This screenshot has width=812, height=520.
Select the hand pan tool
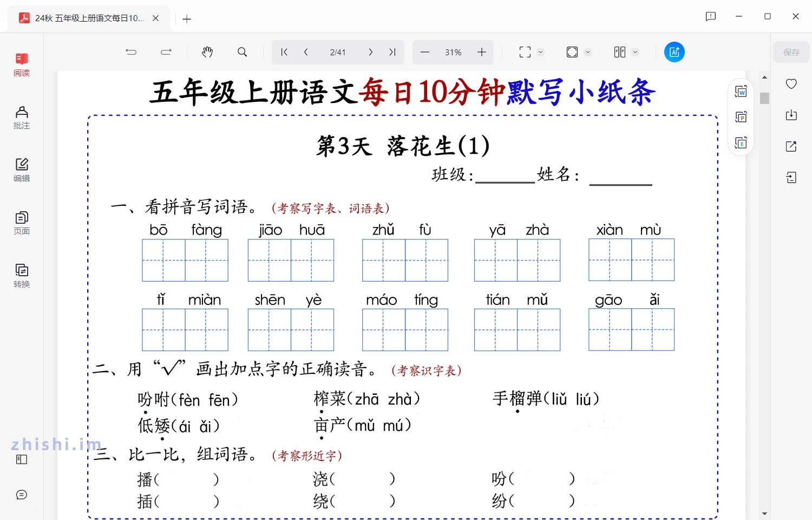pos(207,52)
